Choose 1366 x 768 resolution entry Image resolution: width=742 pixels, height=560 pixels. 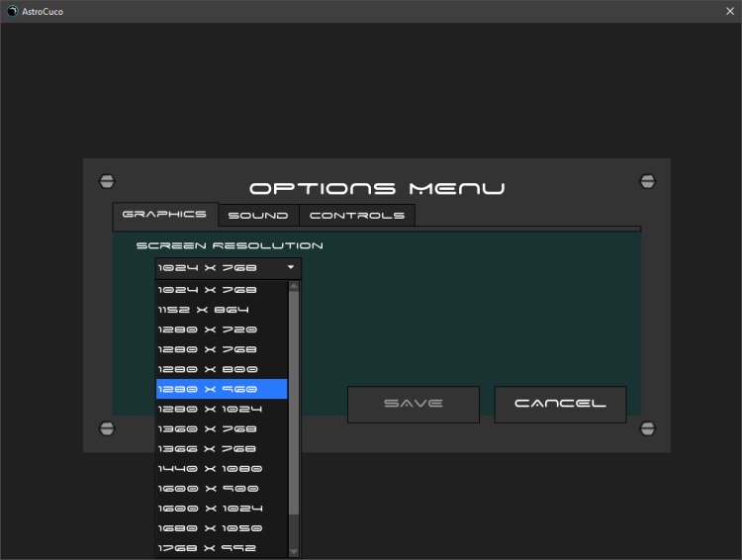pos(222,448)
